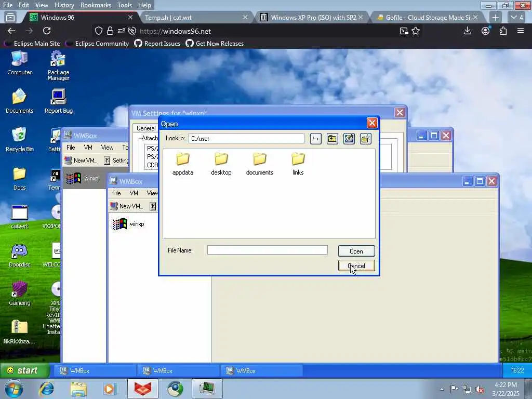Open File Explorer from host taskbar
Image resolution: width=532 pixels, height=399 pixels.
tap(79, 389)
